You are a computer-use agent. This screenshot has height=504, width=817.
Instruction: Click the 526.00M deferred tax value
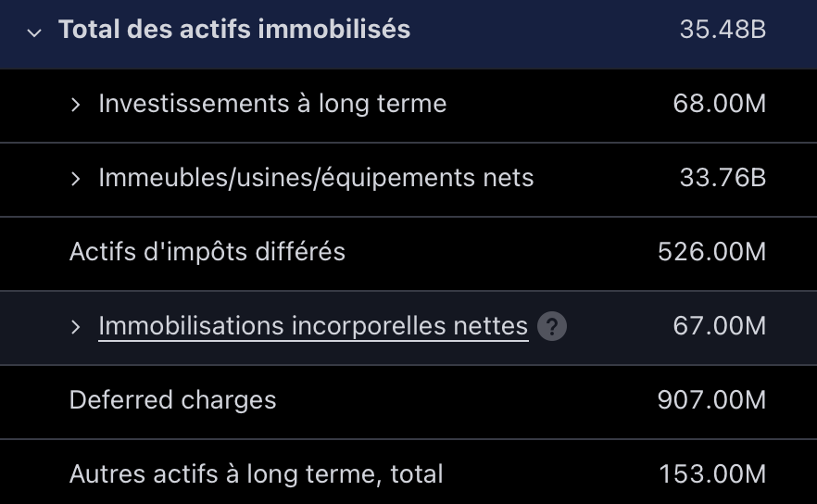pyautogui.click(x=711, y=252)
